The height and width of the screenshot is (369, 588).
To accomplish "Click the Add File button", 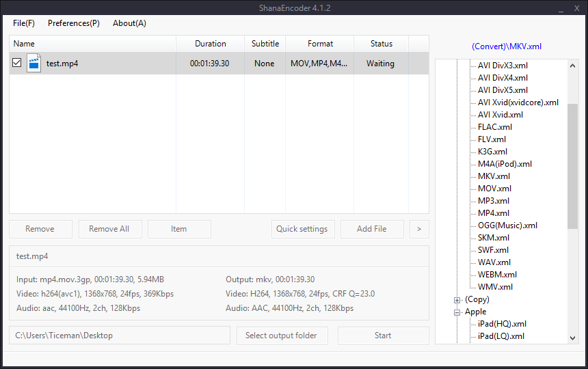I will point(372,229).
